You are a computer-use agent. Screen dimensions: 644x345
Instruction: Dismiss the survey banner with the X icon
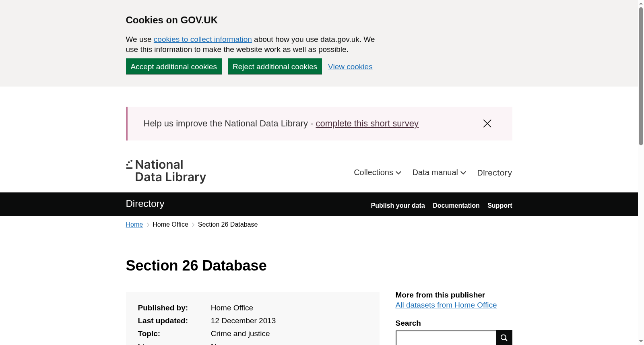coord(487,124)
